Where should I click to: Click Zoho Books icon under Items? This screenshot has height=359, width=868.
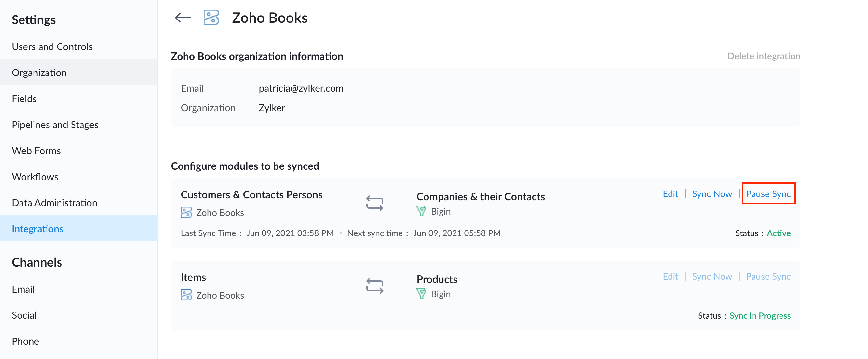[186, 295]
